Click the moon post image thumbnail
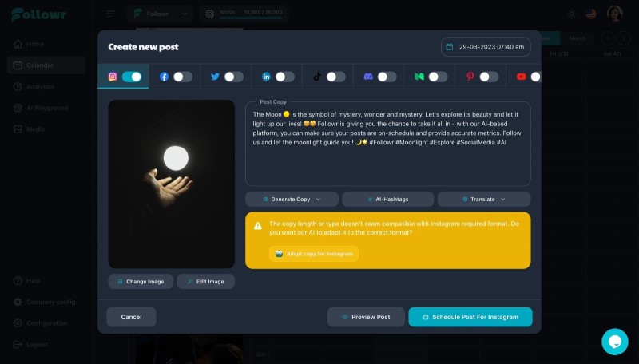The width and height of the screenshot is (639, 364). coord(172,184)
